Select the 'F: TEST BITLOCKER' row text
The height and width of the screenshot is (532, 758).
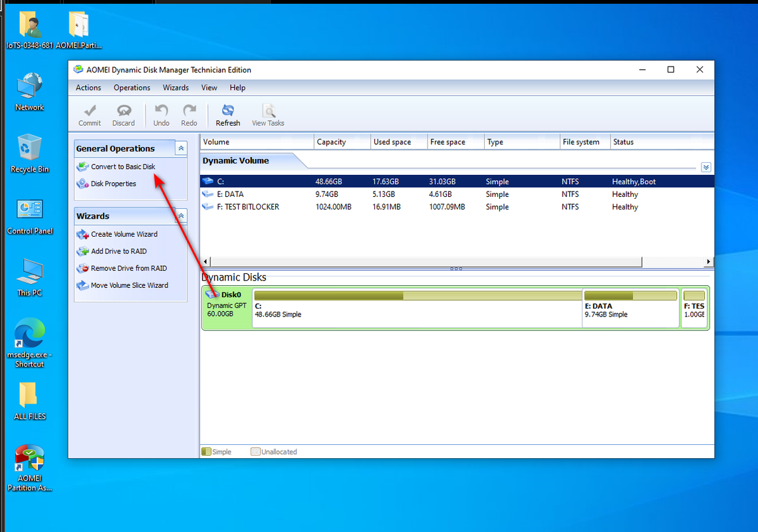point(248,207)
